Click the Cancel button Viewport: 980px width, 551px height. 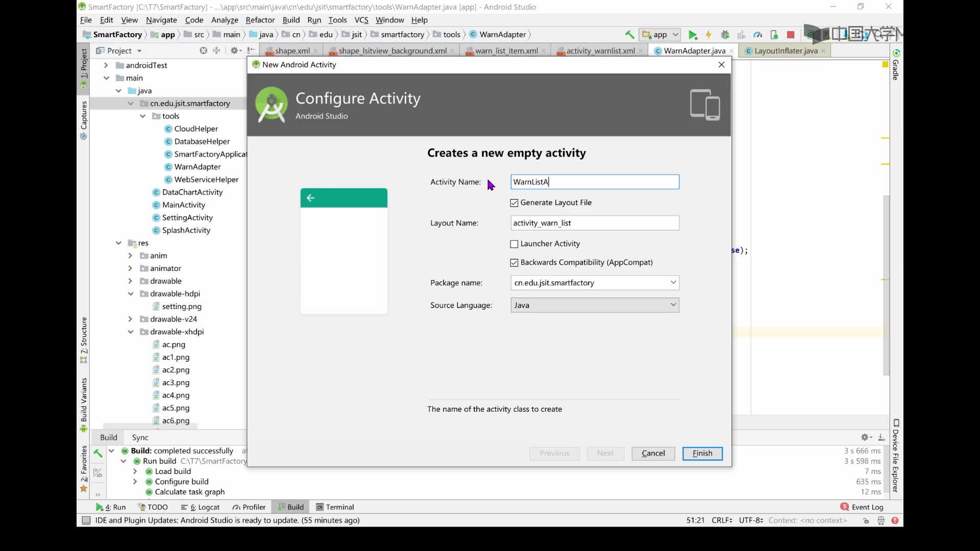pos(653,454)
